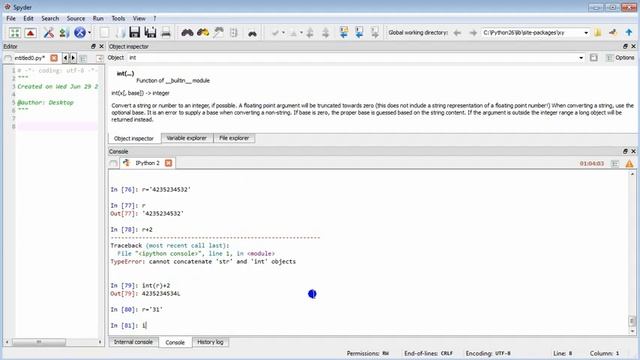
Task: Undock the Editor pane
Action: point(93,47)
